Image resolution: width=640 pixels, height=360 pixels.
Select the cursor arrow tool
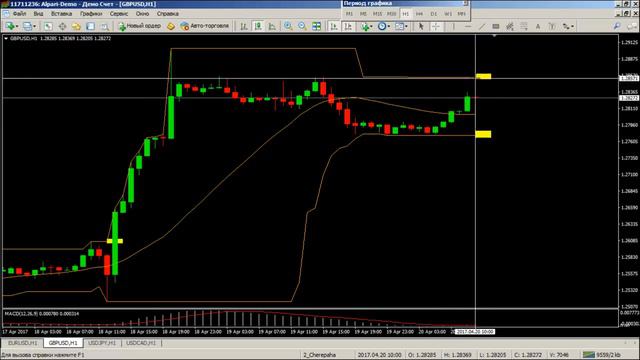point(421,26)
